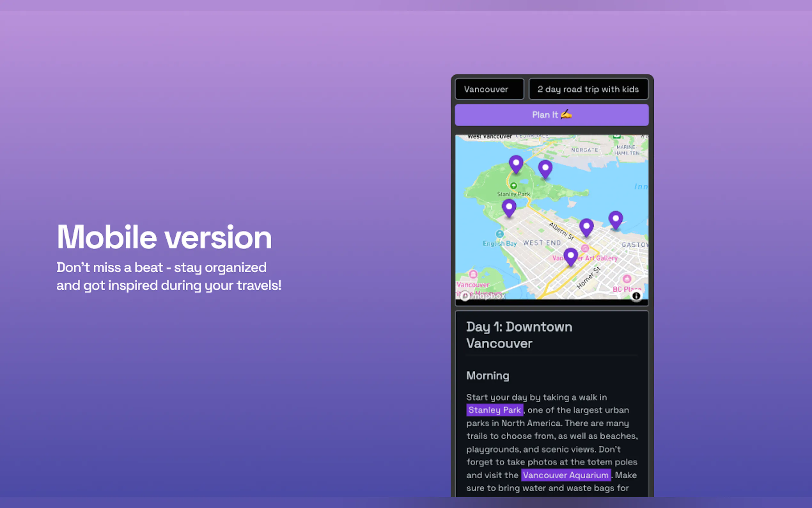Click the Morning section heading
The width and height of the screenshot is (812, 508).
(488, 375)
